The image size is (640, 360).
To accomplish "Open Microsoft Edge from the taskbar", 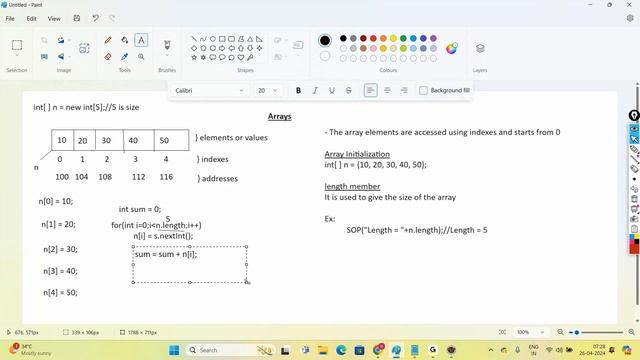I will coord(341,350).
